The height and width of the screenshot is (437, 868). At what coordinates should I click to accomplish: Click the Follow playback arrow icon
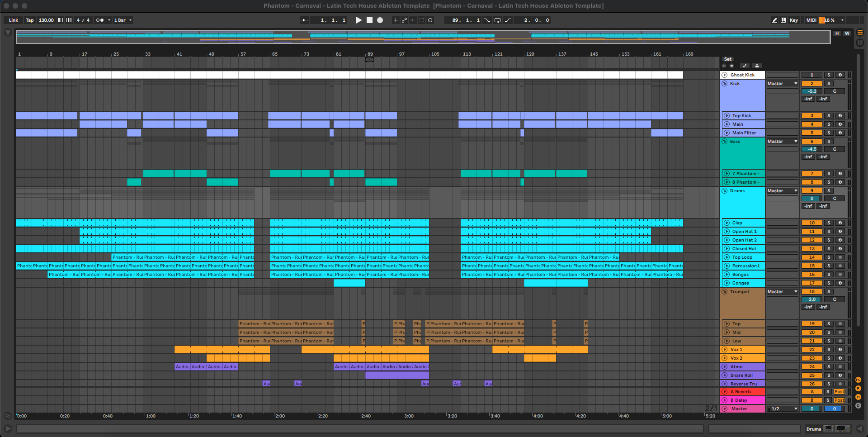304,20
